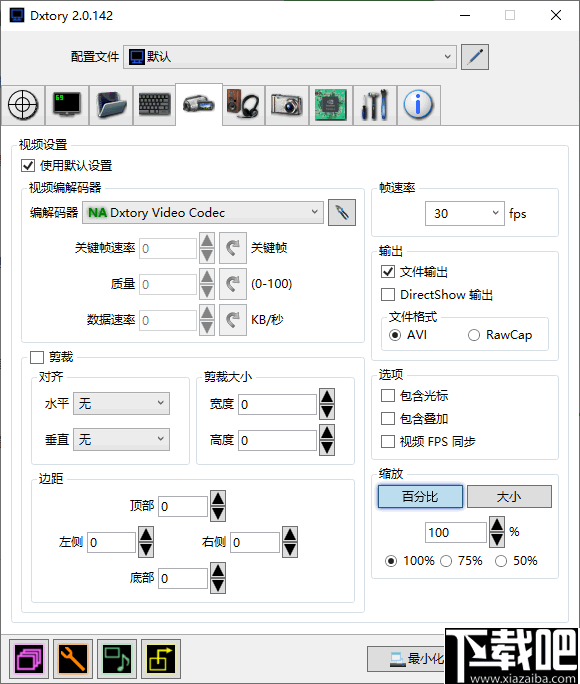The height and width of the screenshot is (684, 580).
Task: Select the 100% scale radio button
Action: pyautogui.click(x=391, y=561)
